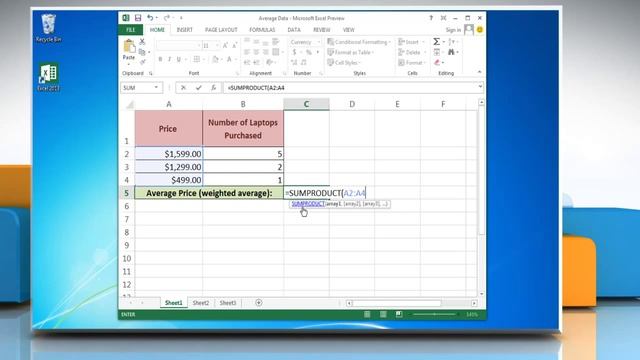The image size is (640, 360).
Task: Switch to the REVIEW ribbon tab
Action: 322,30
